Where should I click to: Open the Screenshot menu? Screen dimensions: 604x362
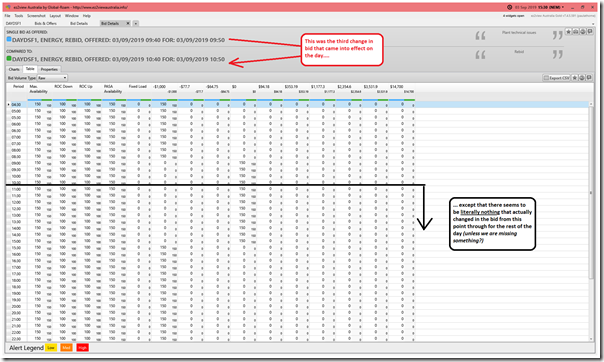click(36, 16)
